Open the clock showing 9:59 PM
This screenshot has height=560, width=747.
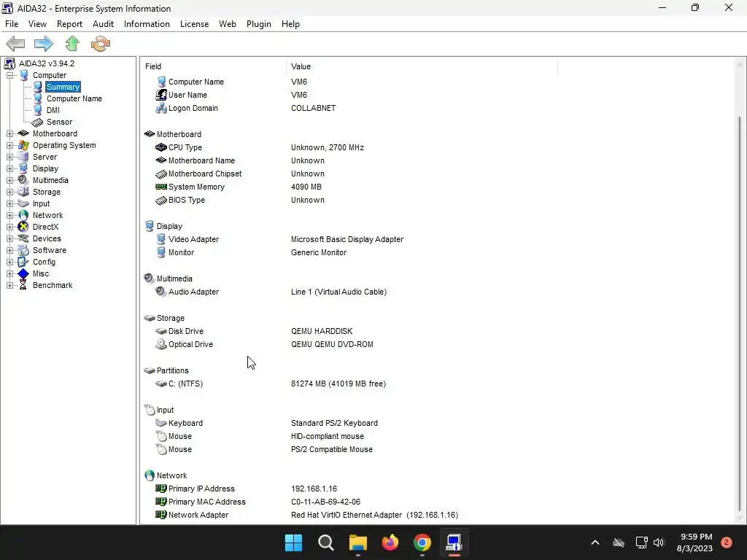click(x=695, y=542)
